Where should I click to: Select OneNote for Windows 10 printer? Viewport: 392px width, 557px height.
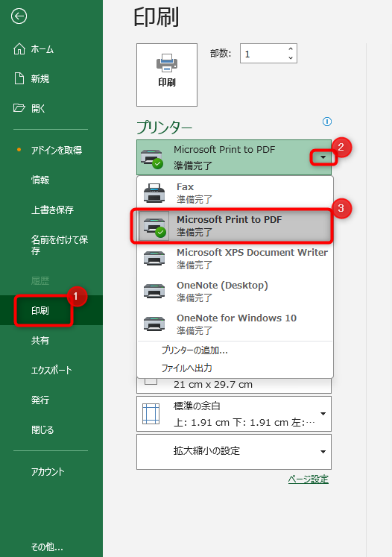point(235,324)
